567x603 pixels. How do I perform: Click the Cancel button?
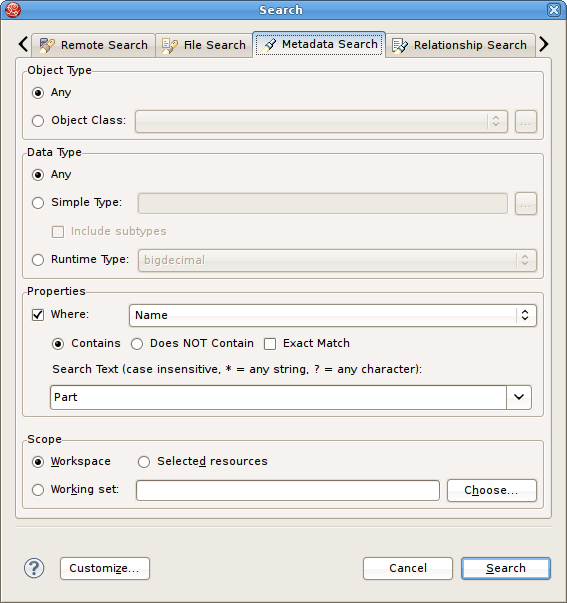[x=408, y=568]
